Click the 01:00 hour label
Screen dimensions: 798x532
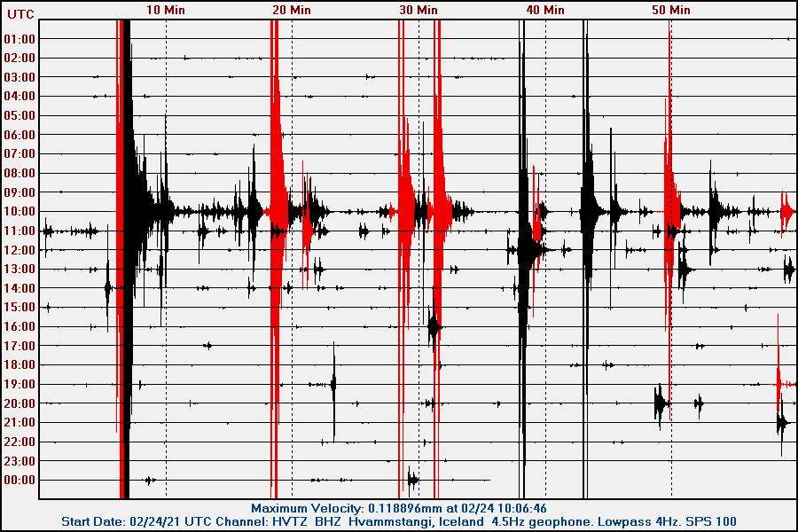click(x=20, y=39)
